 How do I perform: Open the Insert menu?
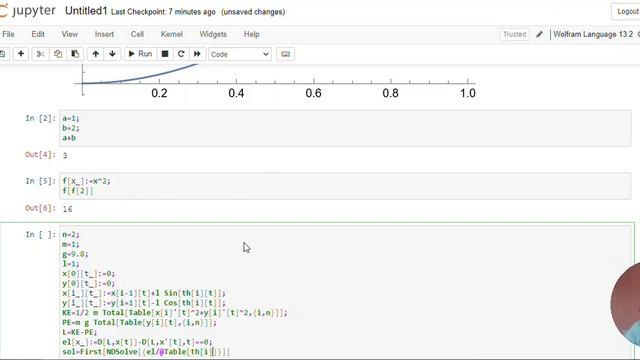(104, 34)
